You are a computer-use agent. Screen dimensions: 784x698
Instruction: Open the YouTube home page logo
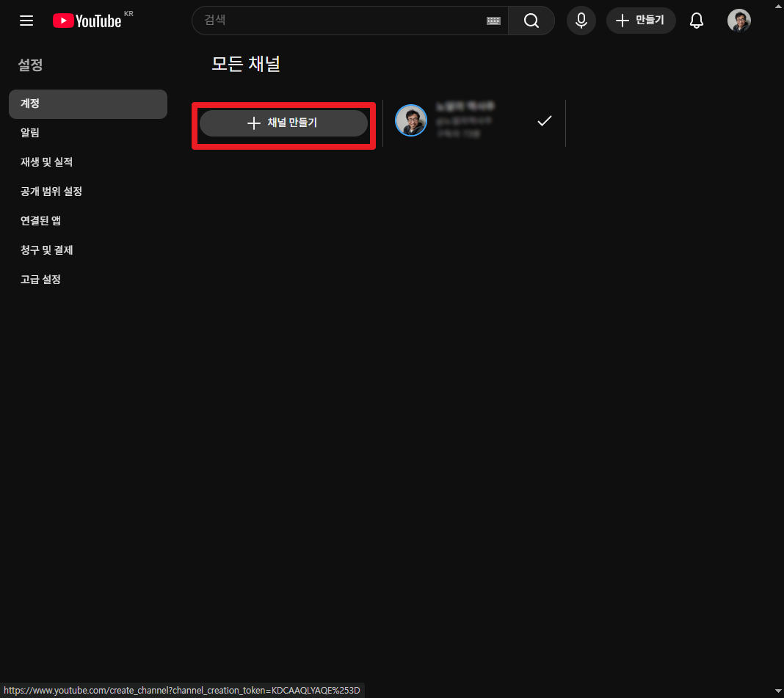pos(87,21)
